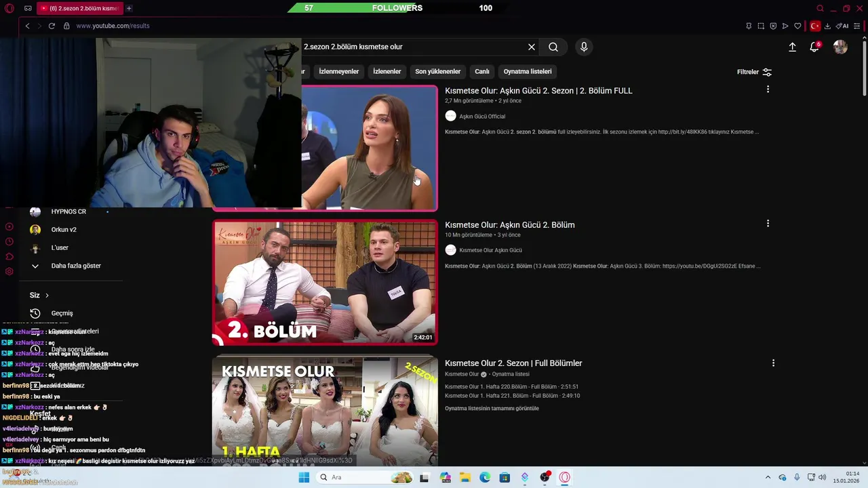Screen dimensions: 868x488
Task: Run search with magnifier button
Action: 553,47
